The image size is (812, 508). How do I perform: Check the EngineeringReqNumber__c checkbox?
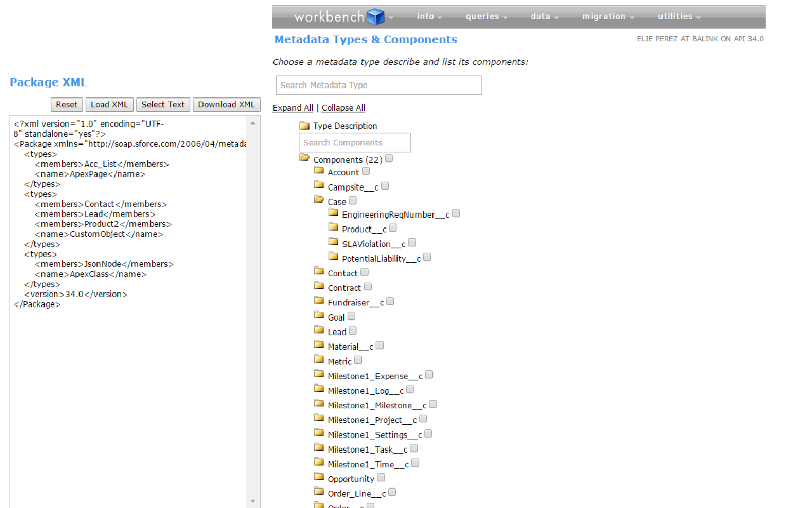[x=456, y=213]
